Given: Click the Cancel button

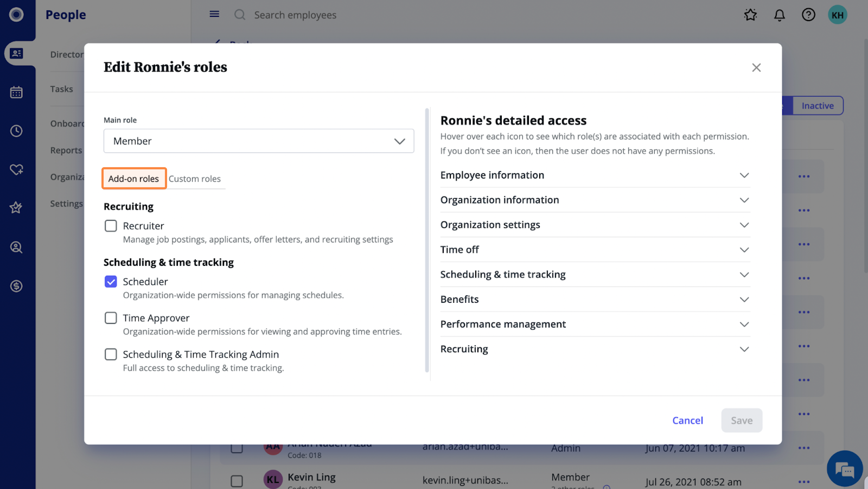Looking at the screenshot, I should point(687,420).
